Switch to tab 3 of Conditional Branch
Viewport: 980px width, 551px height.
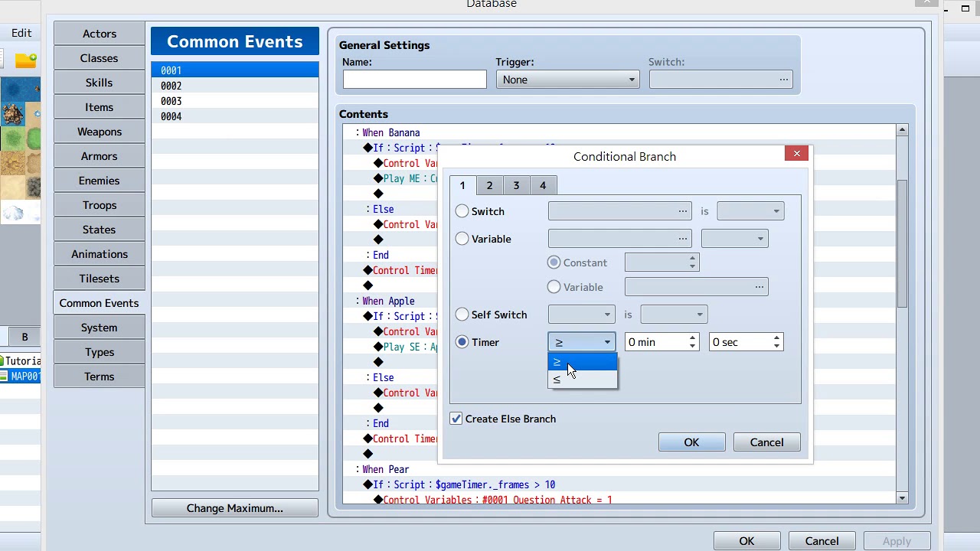516,185
